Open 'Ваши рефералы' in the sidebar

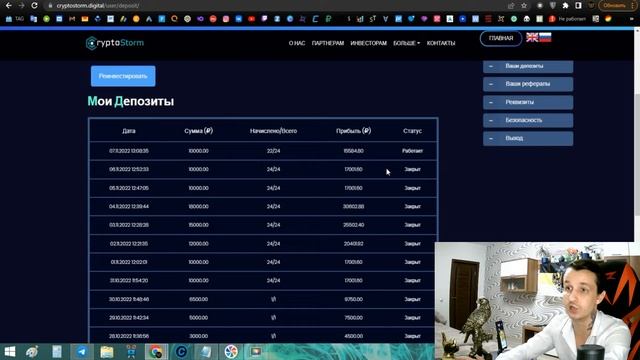point(528,84)
